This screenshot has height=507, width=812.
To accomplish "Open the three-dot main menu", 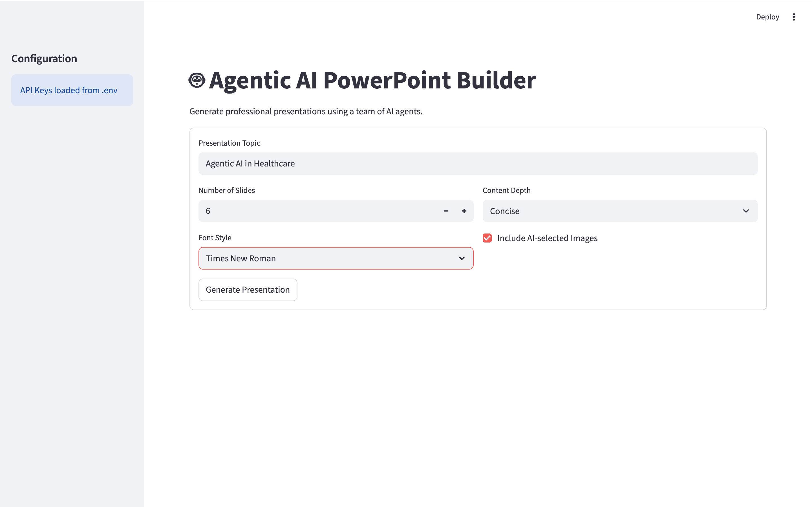I will [x=794, y=17].
